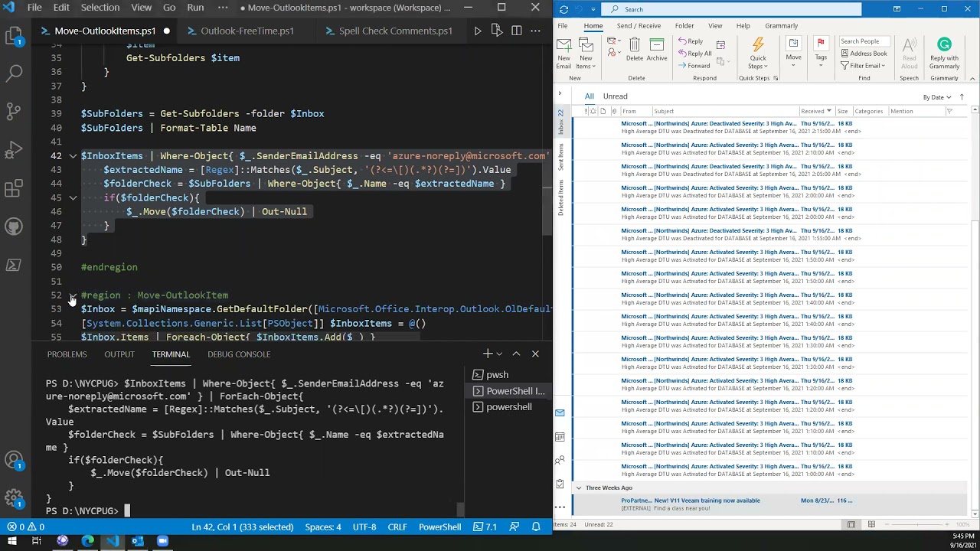Click Reply with Grammarly icon
Viewport: 980px width, 551px height.
944,53
